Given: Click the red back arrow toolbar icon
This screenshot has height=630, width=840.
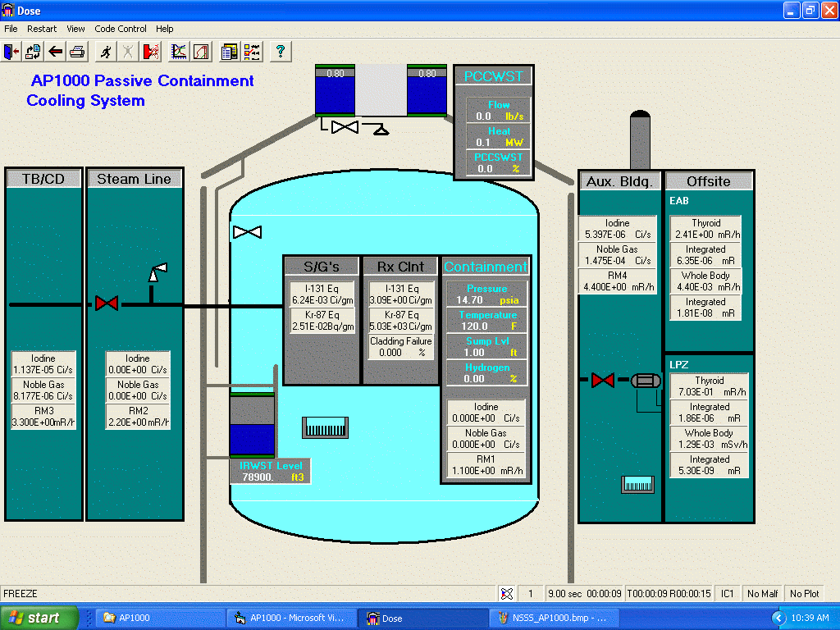Looking at the screenshot, I should pyautogui.click(x=55, y=52).
